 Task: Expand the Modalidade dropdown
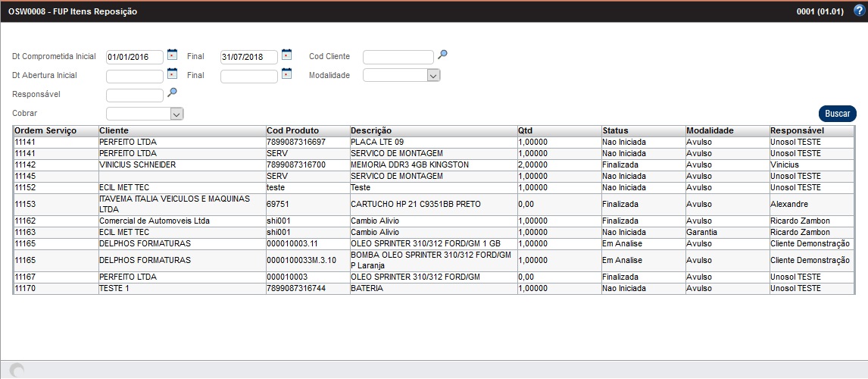[432, 76]
